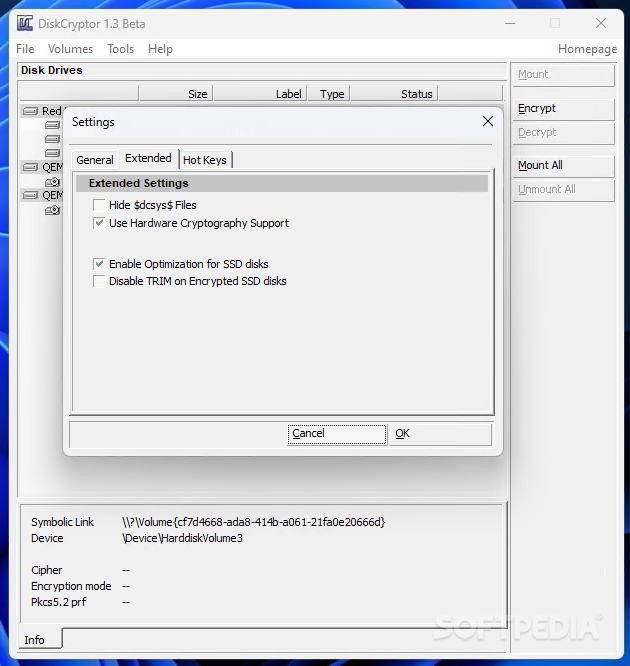The image size is (630, 666).
Task: Click the Symbolic Link volume GUID value
Action: point(254,522)
